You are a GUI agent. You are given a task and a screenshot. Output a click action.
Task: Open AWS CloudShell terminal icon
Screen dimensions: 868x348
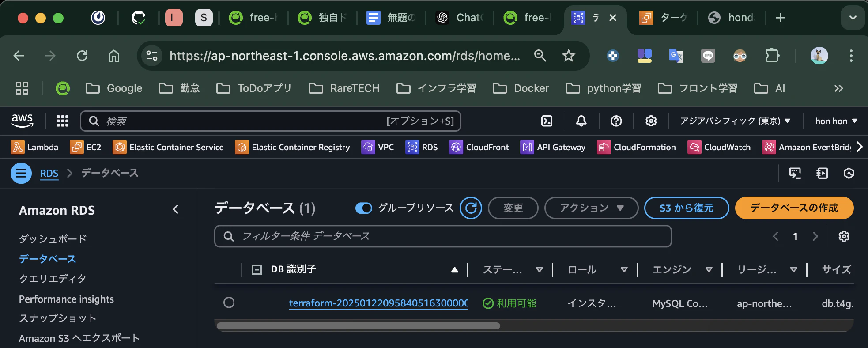547,121
